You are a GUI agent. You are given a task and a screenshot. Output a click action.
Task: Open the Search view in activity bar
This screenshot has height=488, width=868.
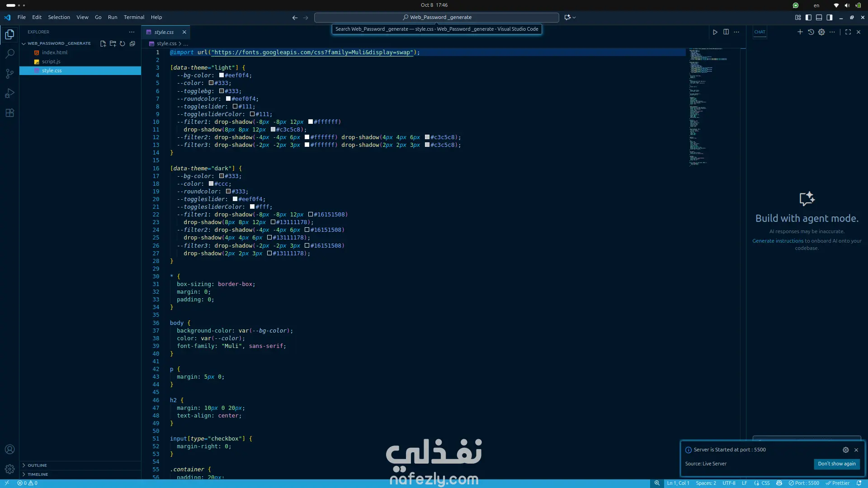[x=9, y=54]
